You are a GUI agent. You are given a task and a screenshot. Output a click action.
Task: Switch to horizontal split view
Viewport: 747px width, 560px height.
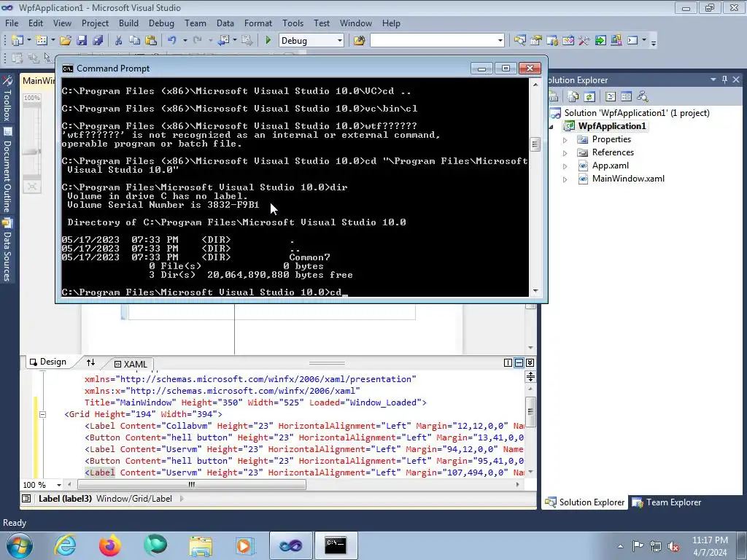pyautogui.click(x=519, y=363)
